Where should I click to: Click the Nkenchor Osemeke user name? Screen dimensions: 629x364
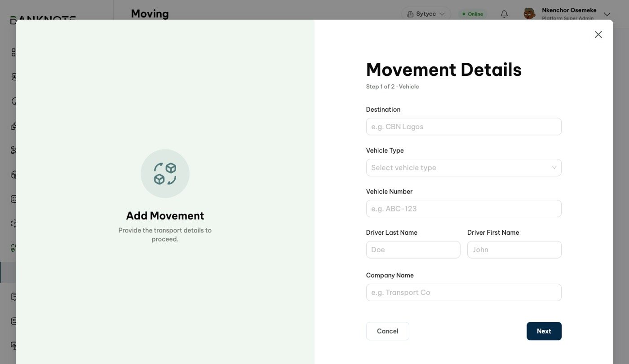[x=569, y=10]
